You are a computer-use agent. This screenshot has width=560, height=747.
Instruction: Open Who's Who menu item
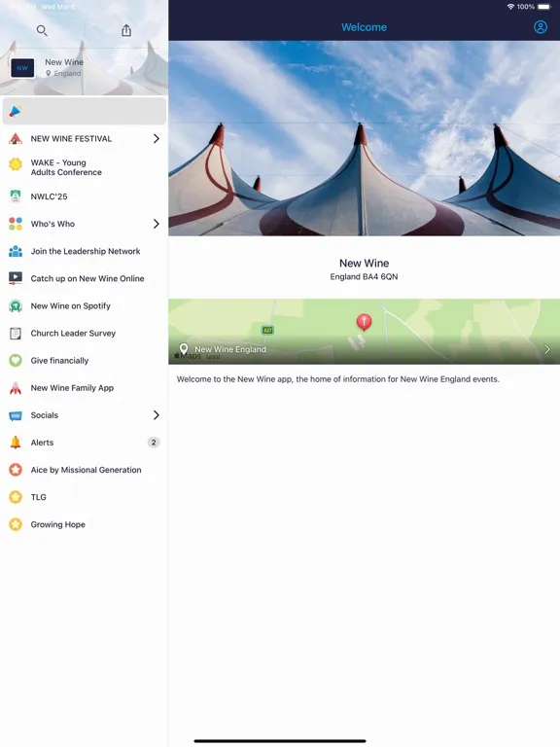[85, 224]
